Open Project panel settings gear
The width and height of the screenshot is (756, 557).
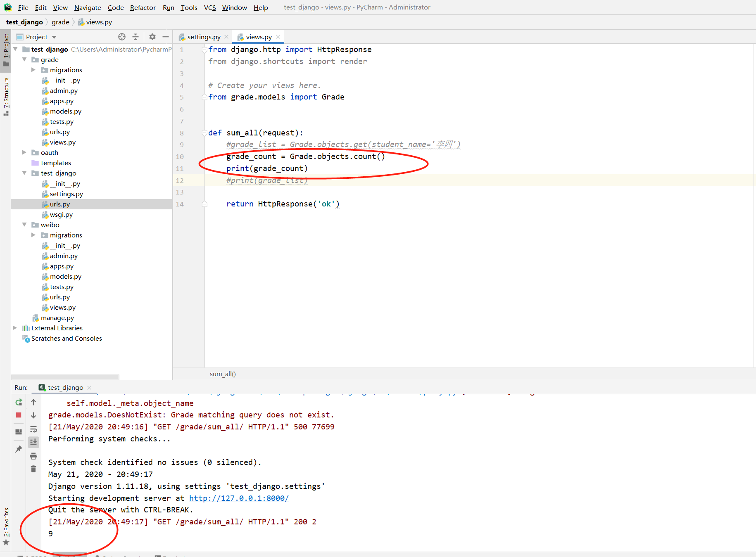click(152, 37)
